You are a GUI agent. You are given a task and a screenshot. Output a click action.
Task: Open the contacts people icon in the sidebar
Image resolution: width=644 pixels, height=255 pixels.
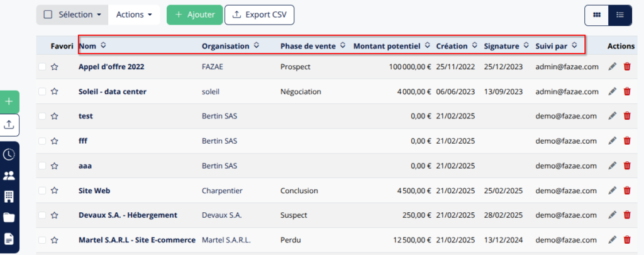[x=9, y=176]
